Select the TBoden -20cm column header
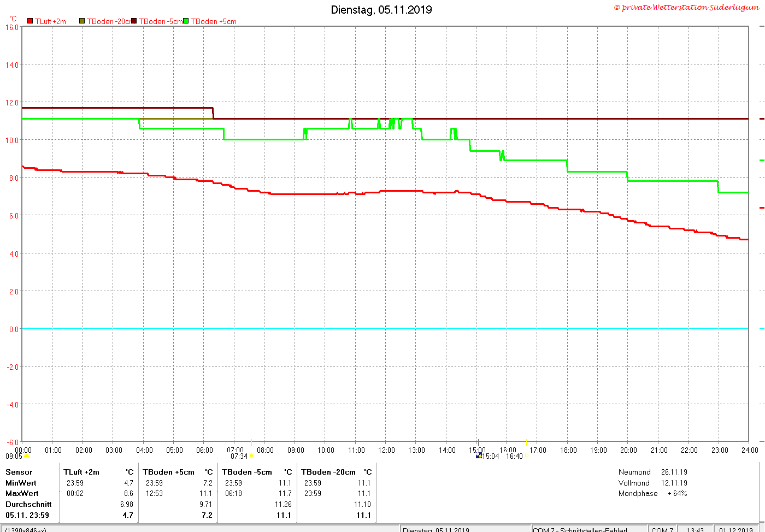This screenshot has width=765, height=532. pyautogui.click(x=328, y=472)
